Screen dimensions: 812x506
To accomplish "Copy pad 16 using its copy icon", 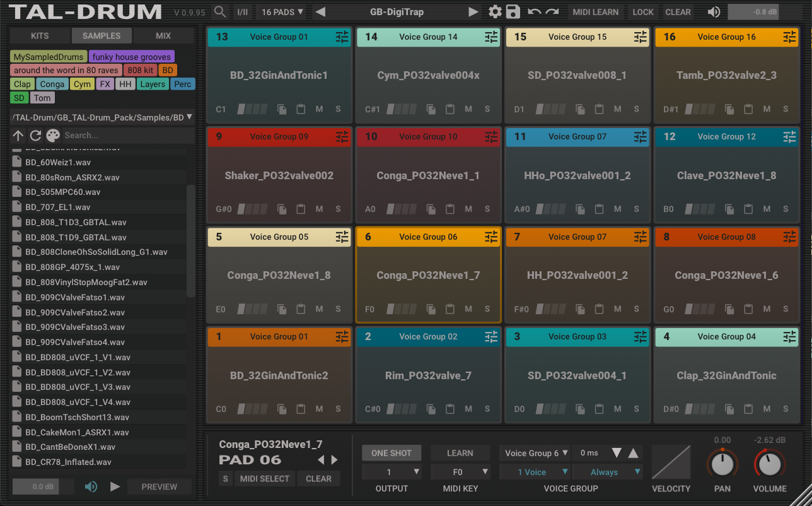I will point(729,109).
